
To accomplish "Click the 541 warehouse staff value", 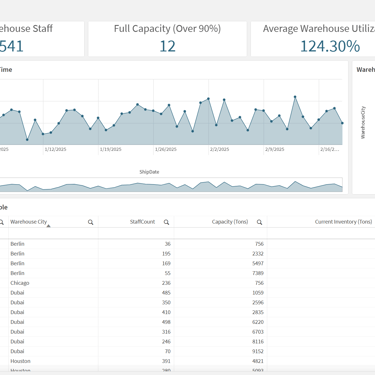I will coord(12,46).
